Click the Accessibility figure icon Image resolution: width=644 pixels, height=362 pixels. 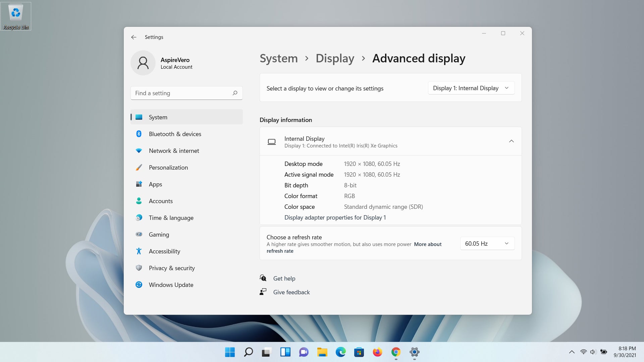pos(139,251)
